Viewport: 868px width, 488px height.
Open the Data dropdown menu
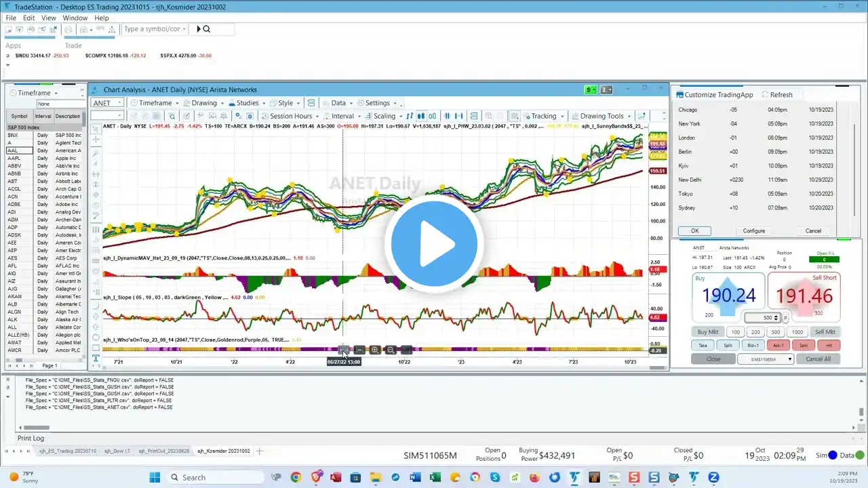pos(338,103)
